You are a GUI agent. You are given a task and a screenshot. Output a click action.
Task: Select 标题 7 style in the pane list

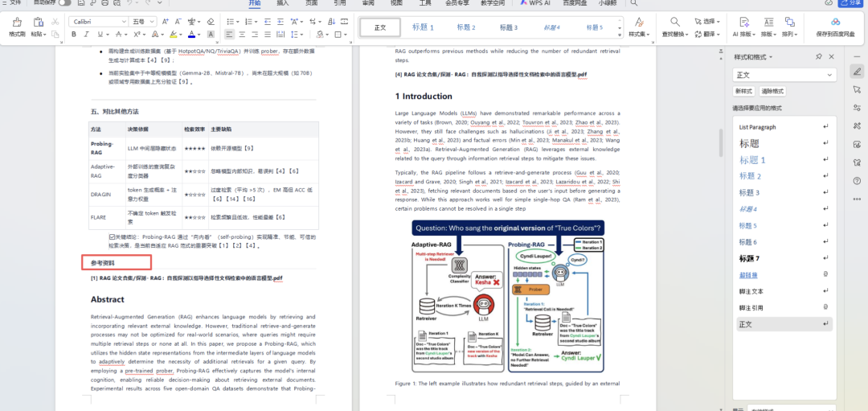(784, 259)
